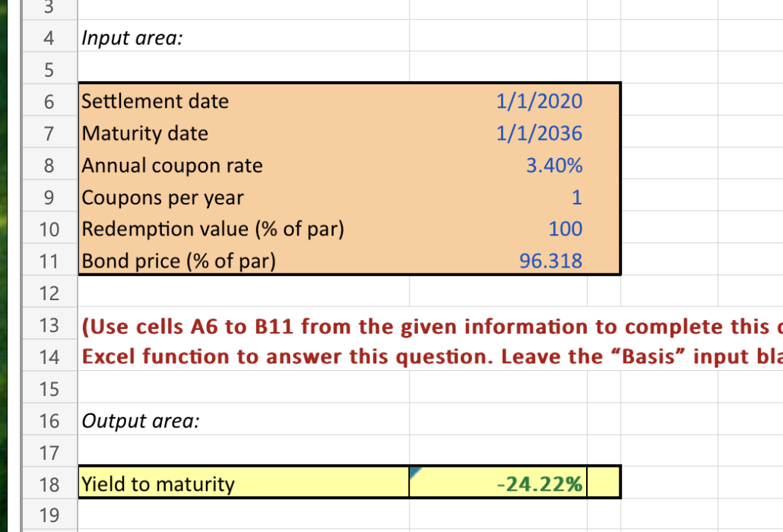Select the Maturity date value 1/1/2036
Image resolution: width=783 pixels, height=532 pixels.
[498, 133]
